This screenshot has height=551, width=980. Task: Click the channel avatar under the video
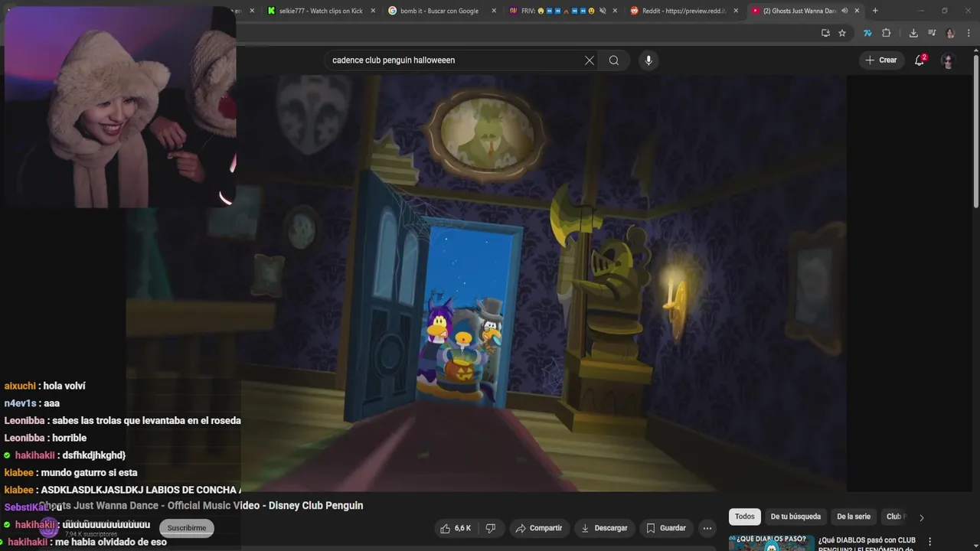(49, 527)
